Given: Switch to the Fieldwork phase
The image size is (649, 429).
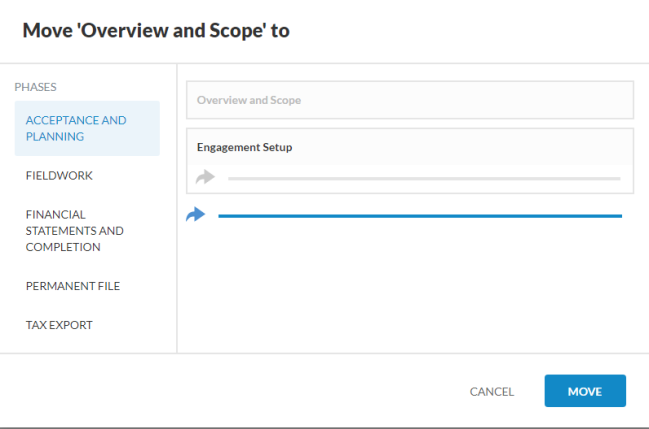Looking at the screenshot, I should point(59,175).
